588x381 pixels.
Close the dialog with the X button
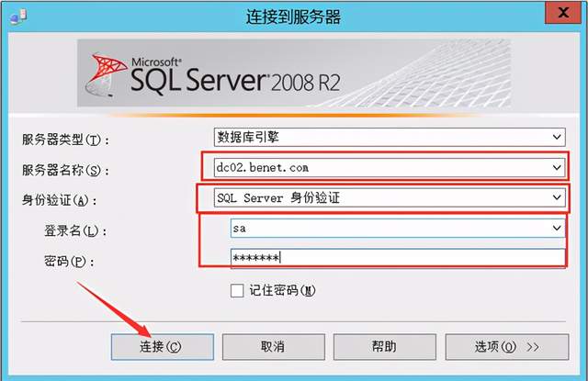coord(563,13)
